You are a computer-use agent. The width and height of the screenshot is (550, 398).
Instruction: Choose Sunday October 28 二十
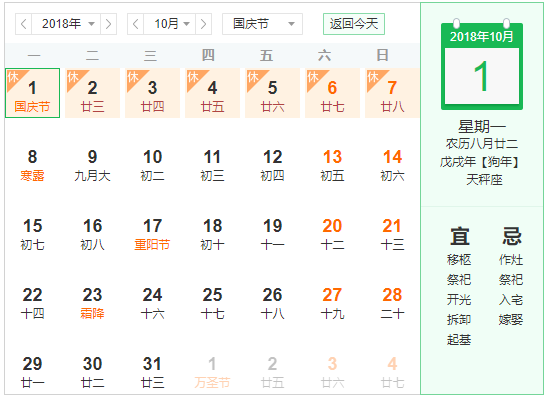[393, 304]
